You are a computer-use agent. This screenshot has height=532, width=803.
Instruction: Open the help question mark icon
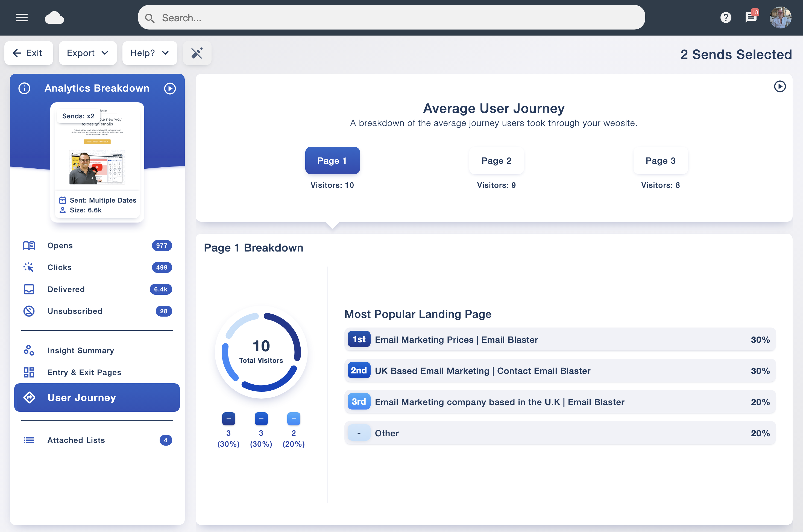point(726,17)
